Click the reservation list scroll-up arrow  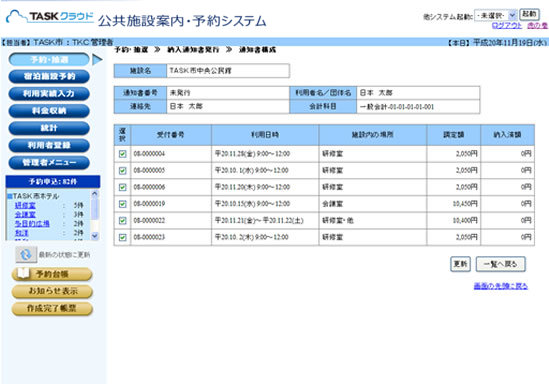[x=95, y=193]
